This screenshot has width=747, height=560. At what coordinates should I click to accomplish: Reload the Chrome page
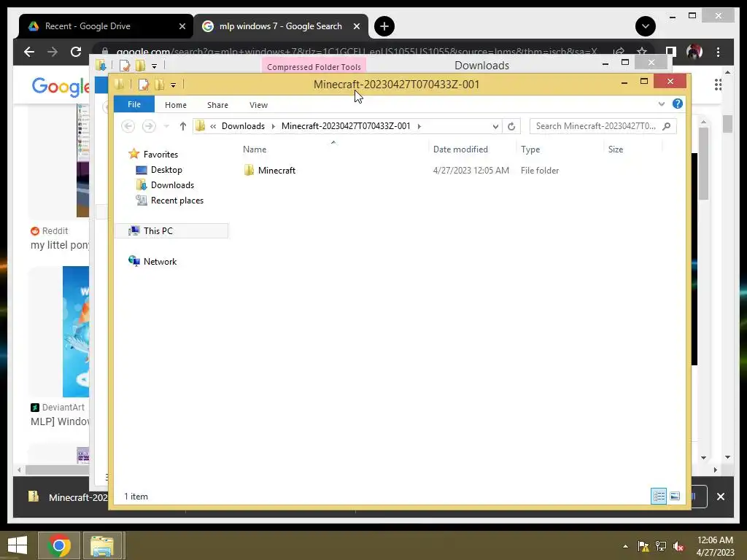76,52
